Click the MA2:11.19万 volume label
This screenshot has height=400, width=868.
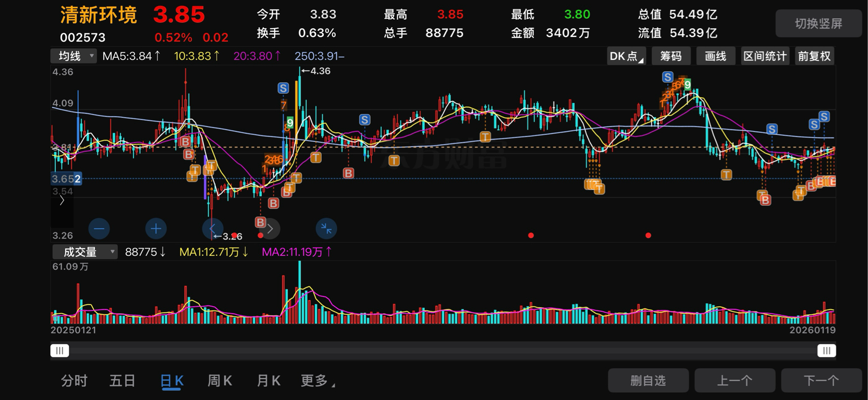coord(297,252)
